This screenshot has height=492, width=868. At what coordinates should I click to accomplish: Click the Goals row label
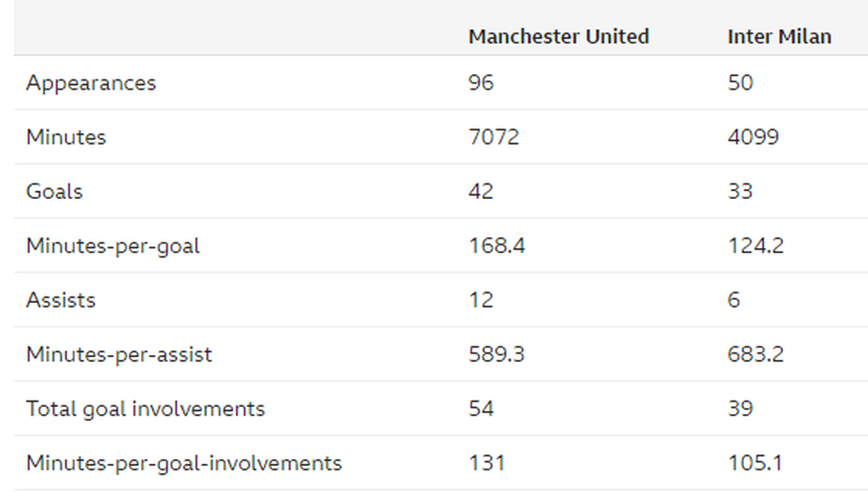54,192
